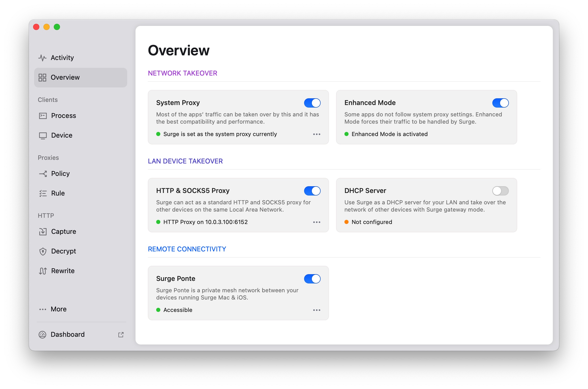This screenshot has width=588, height=389.
Task: Enable the DHCP Server switch
Action: (x=501, y=191)
